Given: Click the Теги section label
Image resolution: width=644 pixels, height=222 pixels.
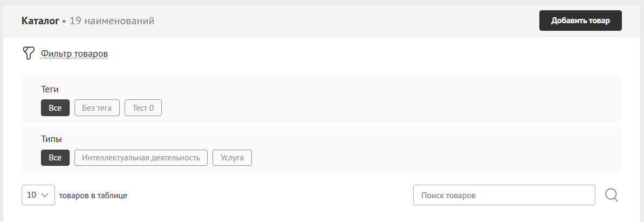Looking at the screenshot, I should pos(50,89).
